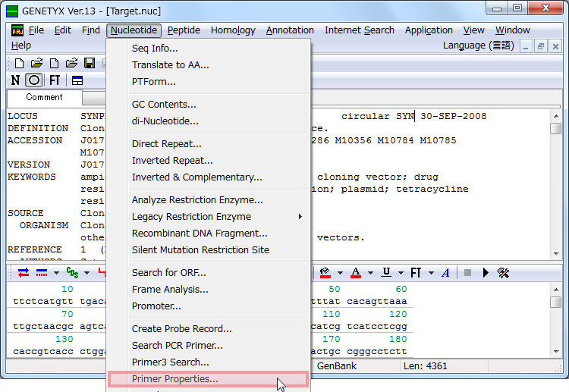Click the first new document icon
This screenshot has height=392, width=569.
pos(19,64)
